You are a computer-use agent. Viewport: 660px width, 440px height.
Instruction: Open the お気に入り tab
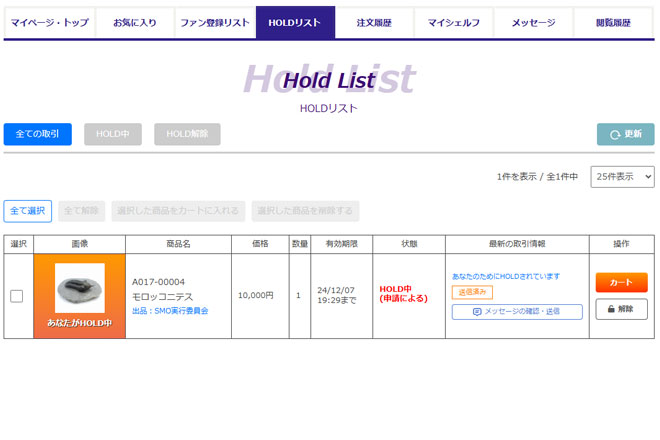pyautogui.click(x=134, y=22)
